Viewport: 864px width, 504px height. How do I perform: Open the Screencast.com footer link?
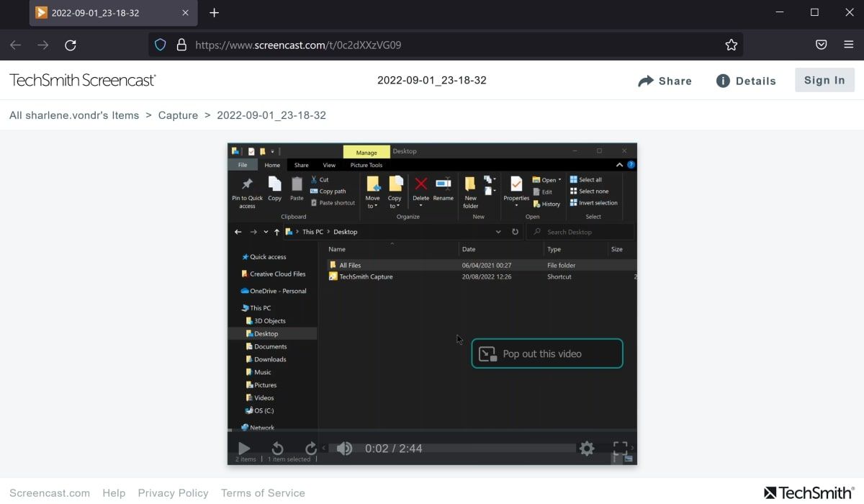point(50,493)
